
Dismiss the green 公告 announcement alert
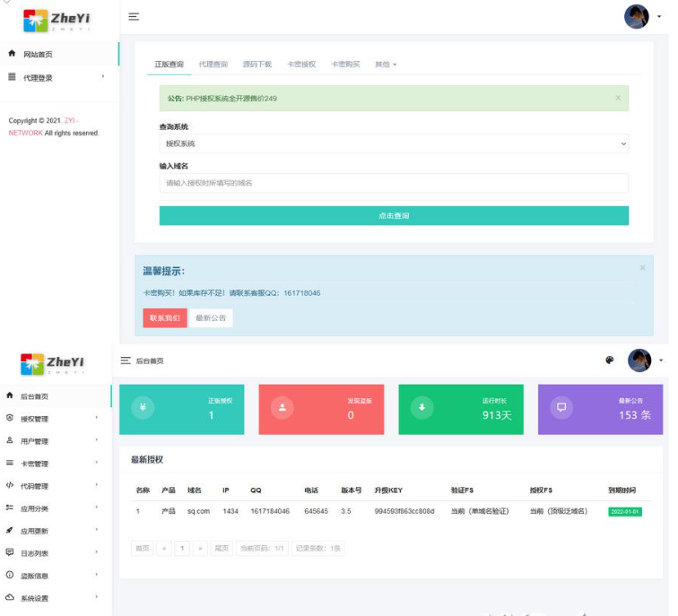(618, 98)
